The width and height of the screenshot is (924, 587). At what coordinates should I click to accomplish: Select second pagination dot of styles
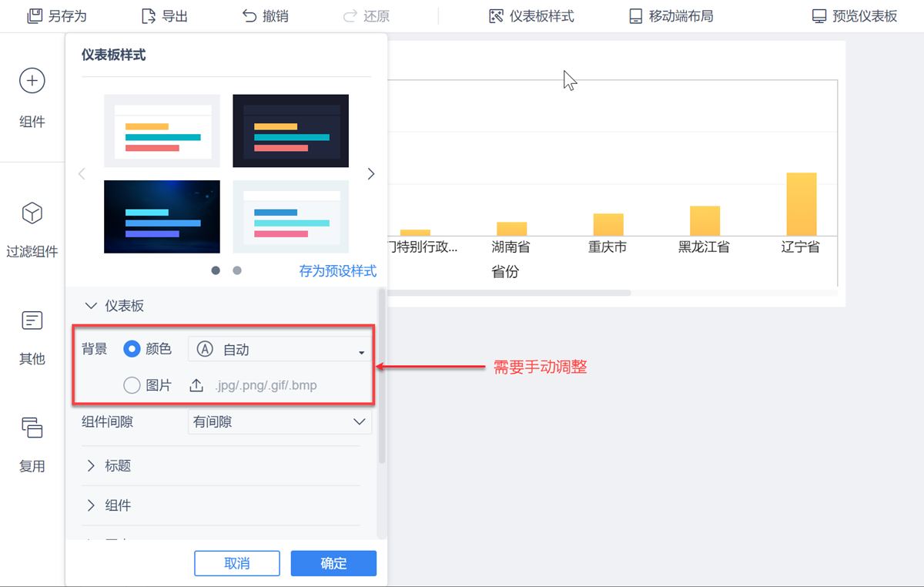coord(237,270)
